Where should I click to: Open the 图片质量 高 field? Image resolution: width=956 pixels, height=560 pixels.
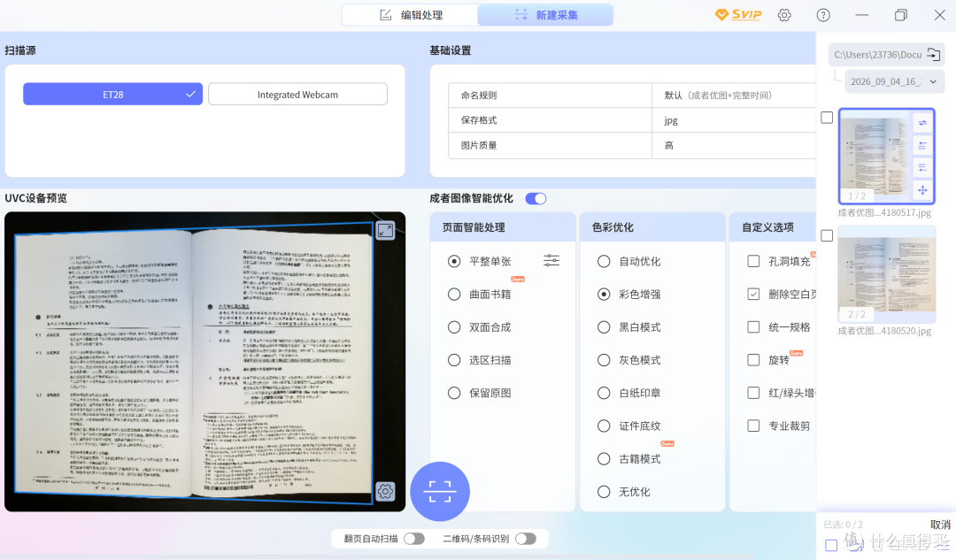[x=734, y=145]
